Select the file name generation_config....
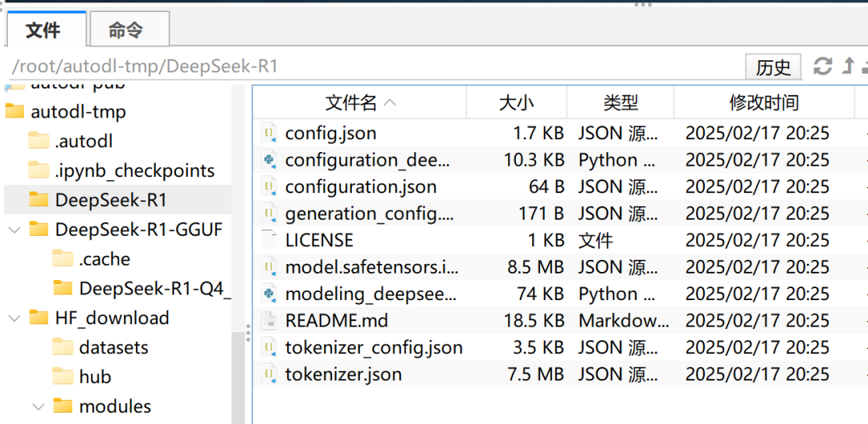The image size is (868, 424). click(370, 213)
